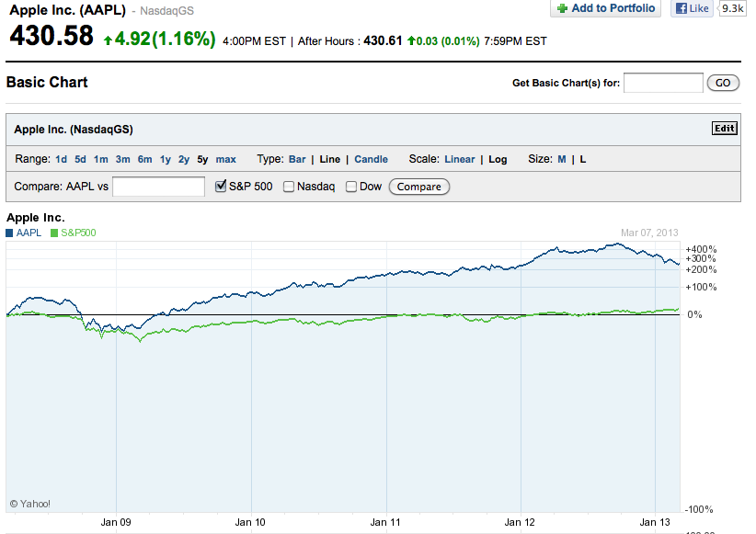756x534 pixels.
Task: Set chart size to M
Action: [561, 159]
